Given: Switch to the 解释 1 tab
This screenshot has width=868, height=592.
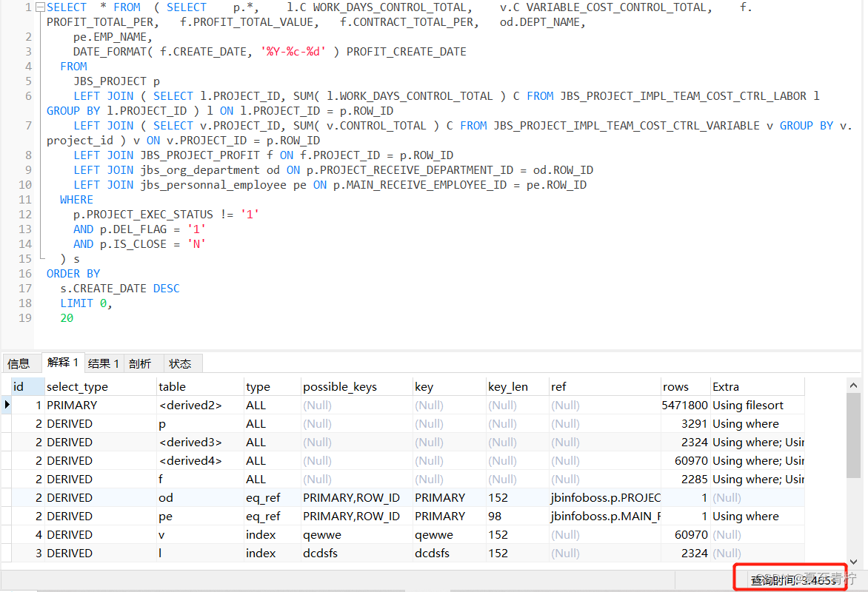Looking at the screenshot, I should [x=62, y=363].
